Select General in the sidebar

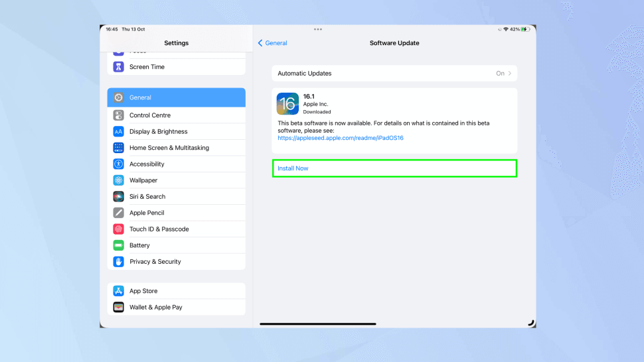(176, 97)
